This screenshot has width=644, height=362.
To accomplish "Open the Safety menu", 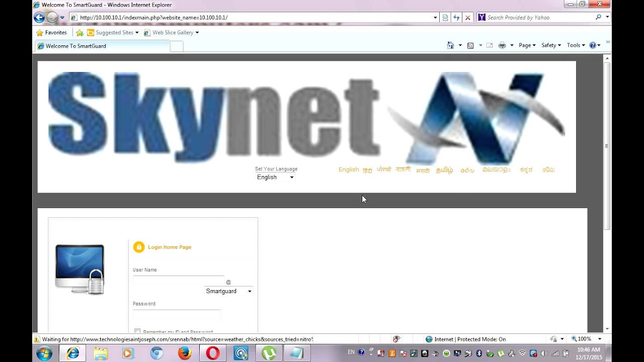I will pyautogui.click(x=551, y=45).
